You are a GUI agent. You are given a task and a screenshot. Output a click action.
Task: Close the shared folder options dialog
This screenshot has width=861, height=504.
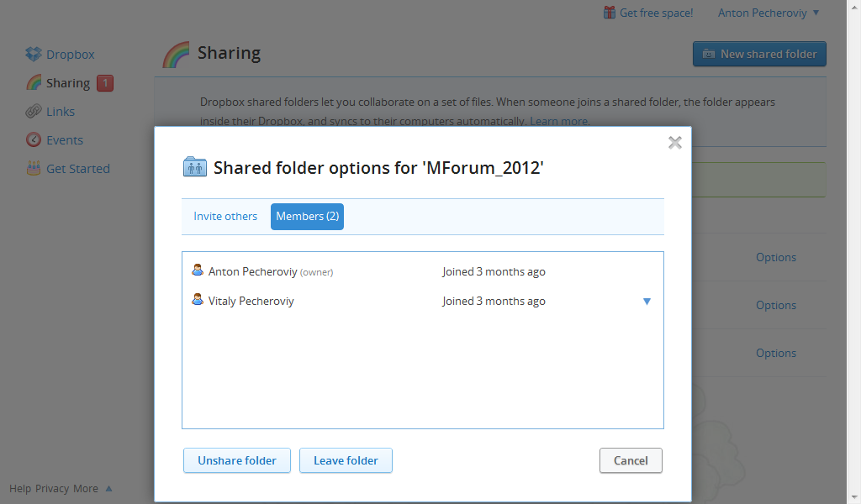point(674,143)
